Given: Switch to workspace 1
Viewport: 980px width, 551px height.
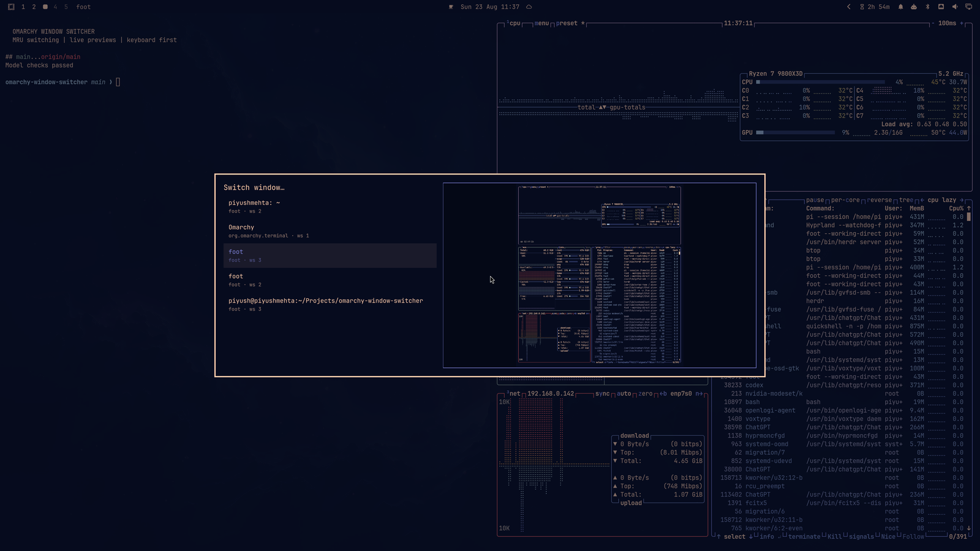Looking at the screenshot, I should point(23,7).
